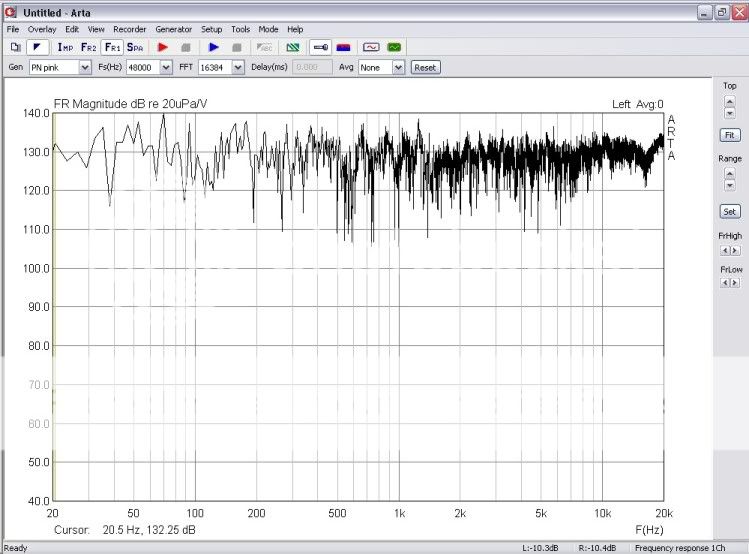Click the new document icon
The image size is (749, 554).
point(15,47)
